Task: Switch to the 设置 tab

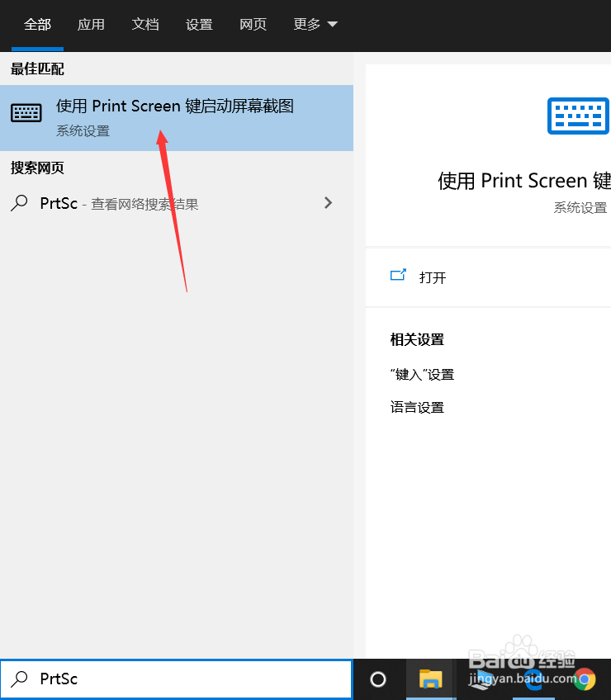Action: pyautogui.click(x=199, y=24)
